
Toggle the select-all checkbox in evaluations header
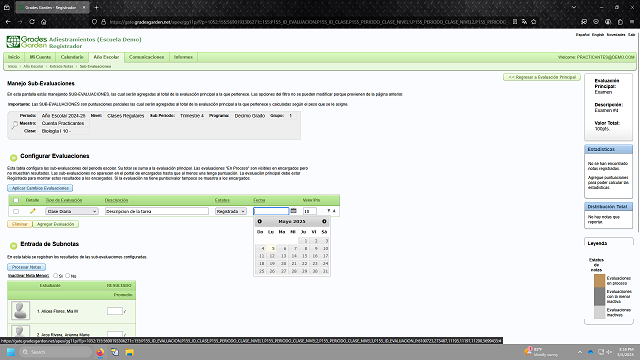16,200
